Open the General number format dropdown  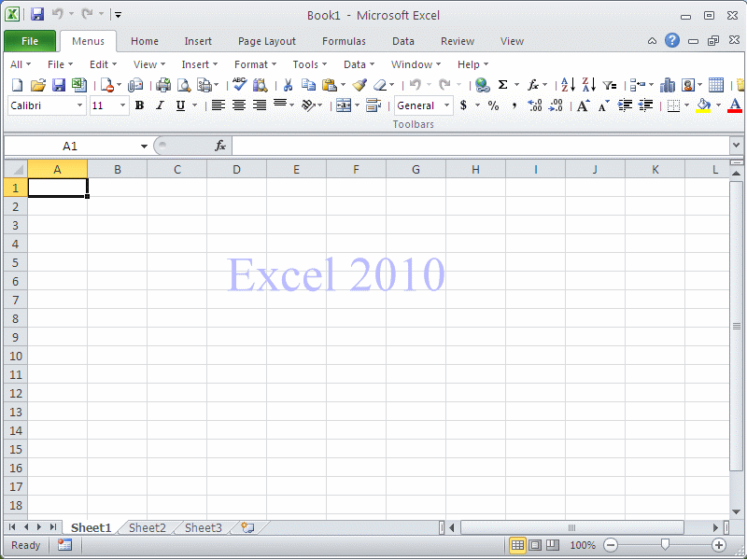point(446,105)
